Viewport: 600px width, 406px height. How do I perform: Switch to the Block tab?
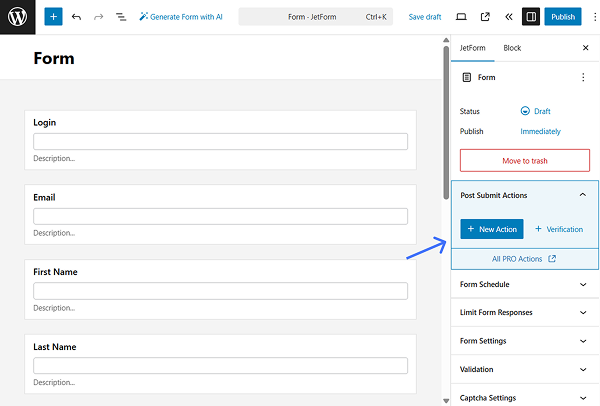[x=512, y=48]
